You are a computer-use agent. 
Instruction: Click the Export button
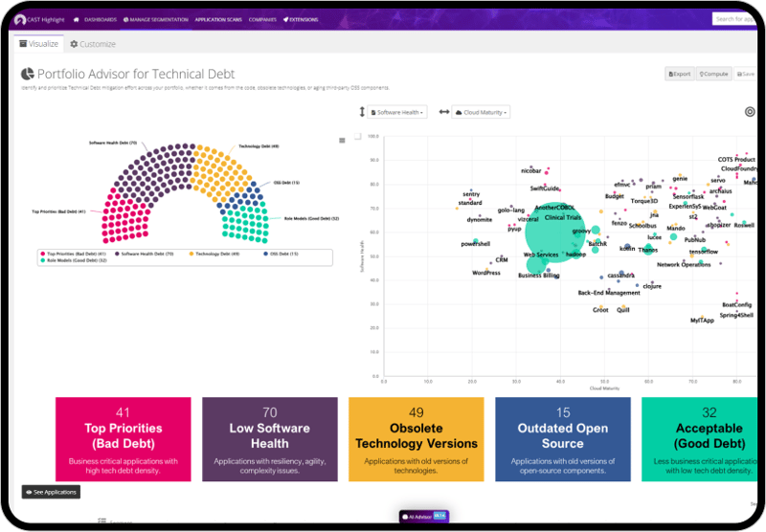678,74
